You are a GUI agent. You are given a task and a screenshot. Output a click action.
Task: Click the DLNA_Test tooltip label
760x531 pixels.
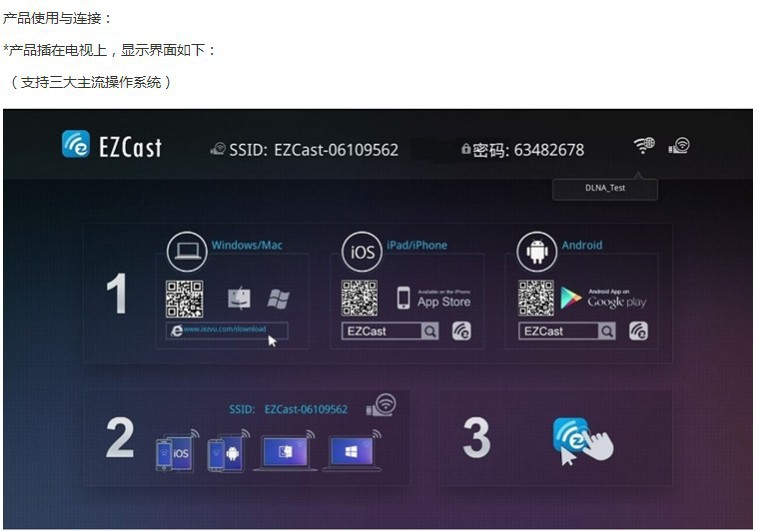coord(605,187)
